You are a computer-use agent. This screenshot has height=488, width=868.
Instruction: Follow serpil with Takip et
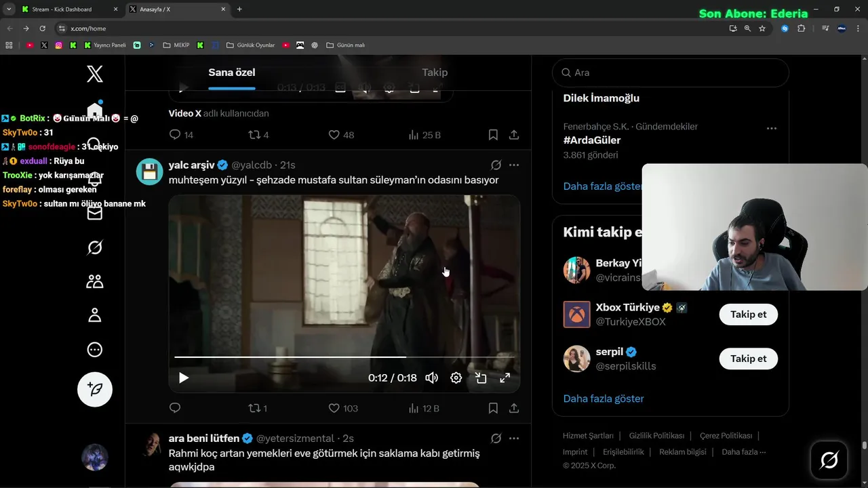coord(749,359)
